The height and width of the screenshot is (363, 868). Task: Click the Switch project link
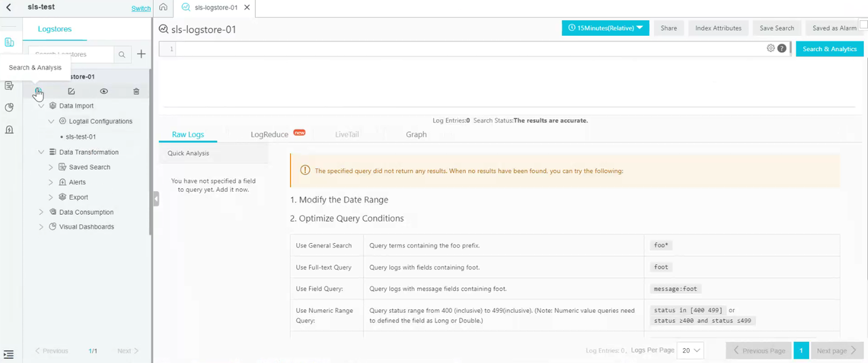click(x=141, y=9)
